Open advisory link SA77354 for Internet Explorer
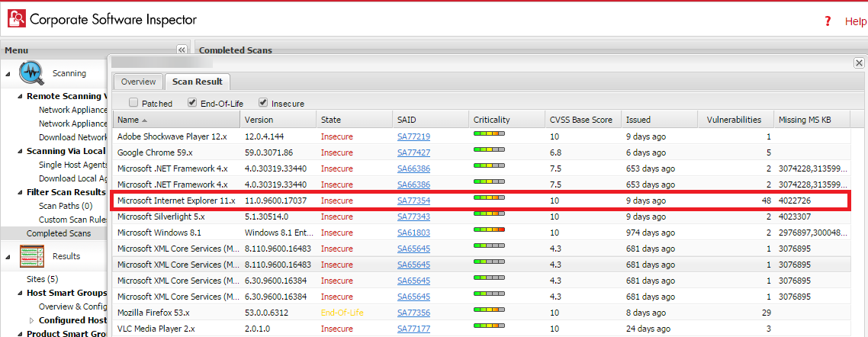868x337 pixels. (x=413, y=201)
